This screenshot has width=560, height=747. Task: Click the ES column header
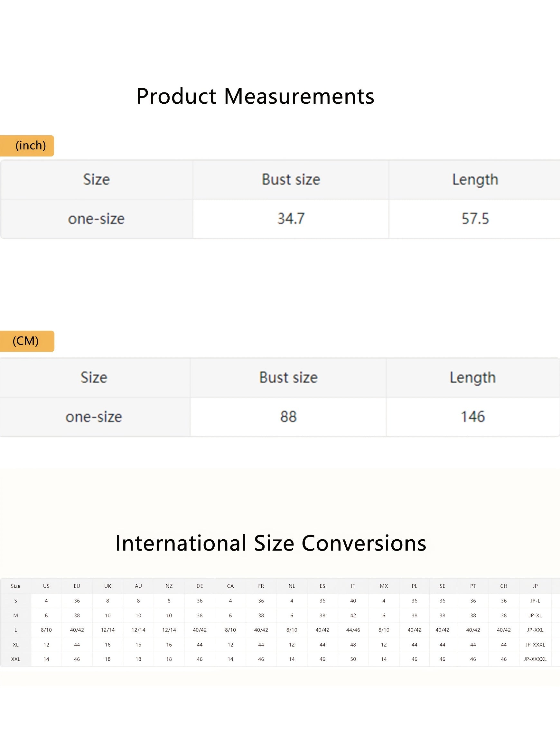(322, 586)
